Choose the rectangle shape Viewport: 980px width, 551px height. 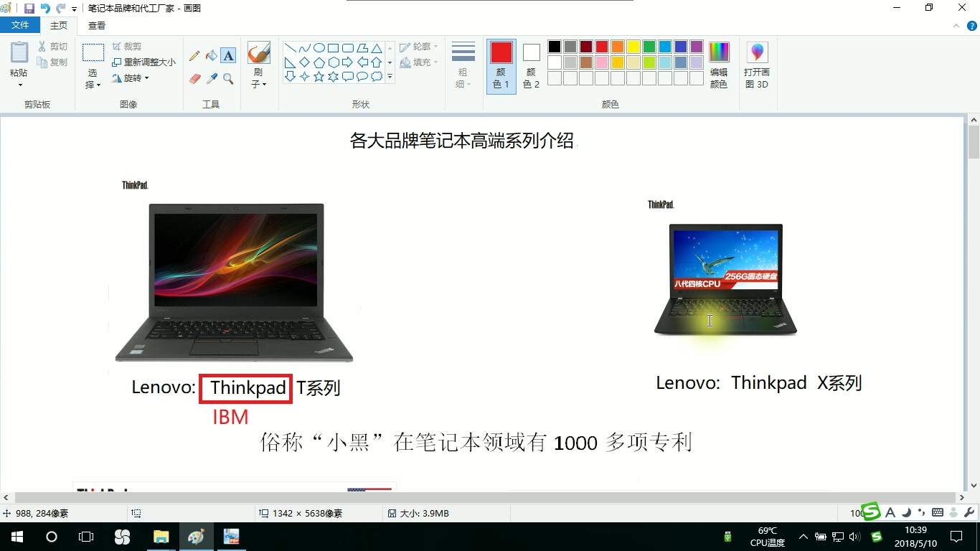coord(334,48)
